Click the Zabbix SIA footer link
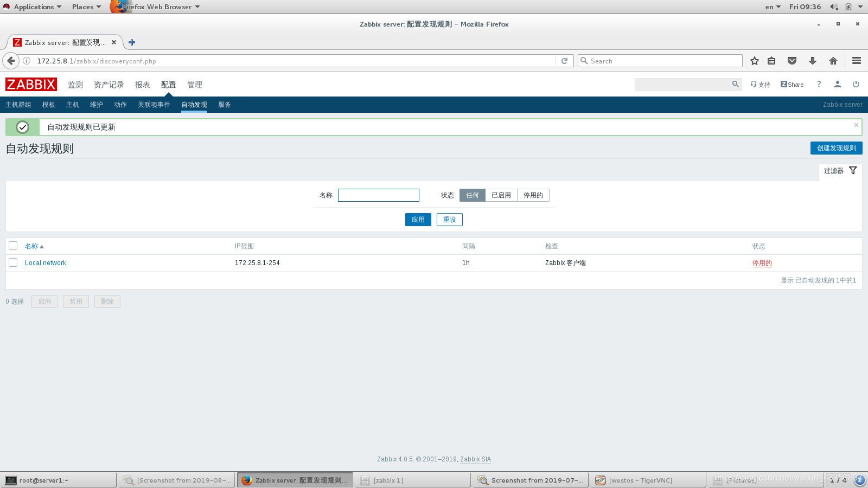This screenshot has width=868, height=488. click(x=475, y=459)
